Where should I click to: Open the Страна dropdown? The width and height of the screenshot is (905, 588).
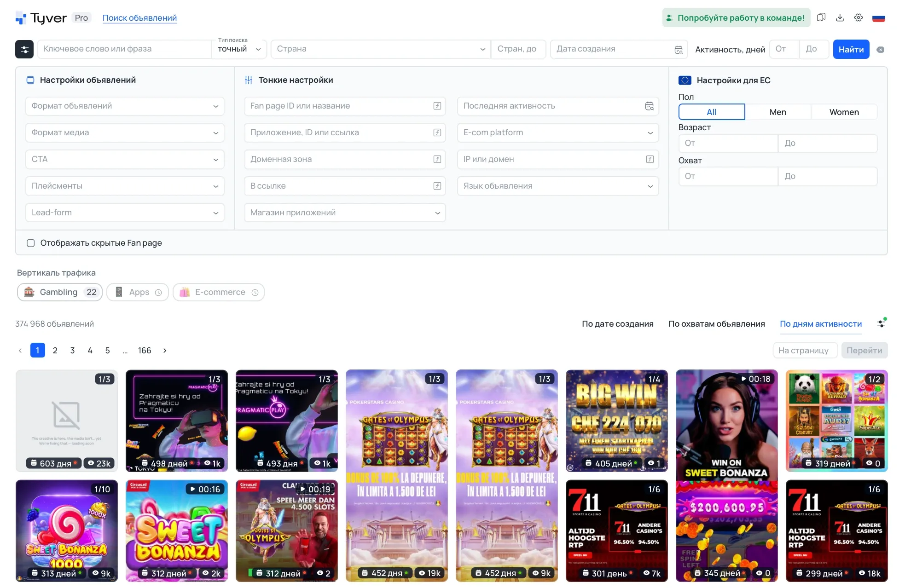tap(381, 49)
